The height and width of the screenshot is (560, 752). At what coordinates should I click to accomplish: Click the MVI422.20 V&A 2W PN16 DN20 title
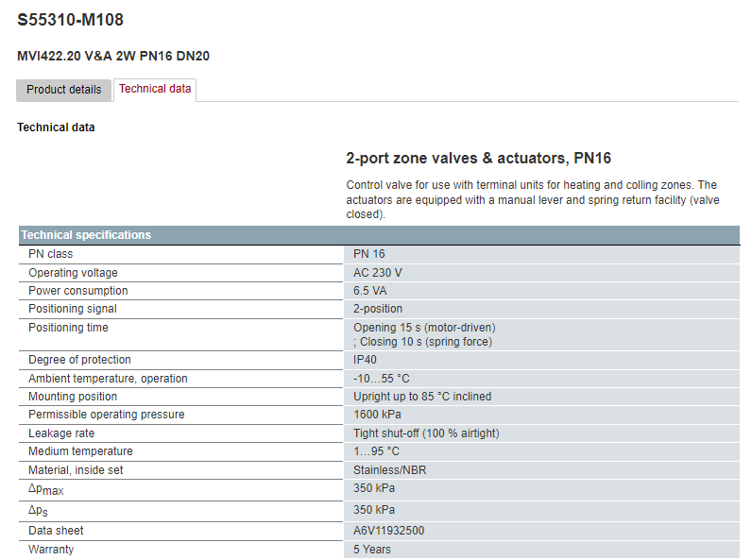(x=113, y=56)
